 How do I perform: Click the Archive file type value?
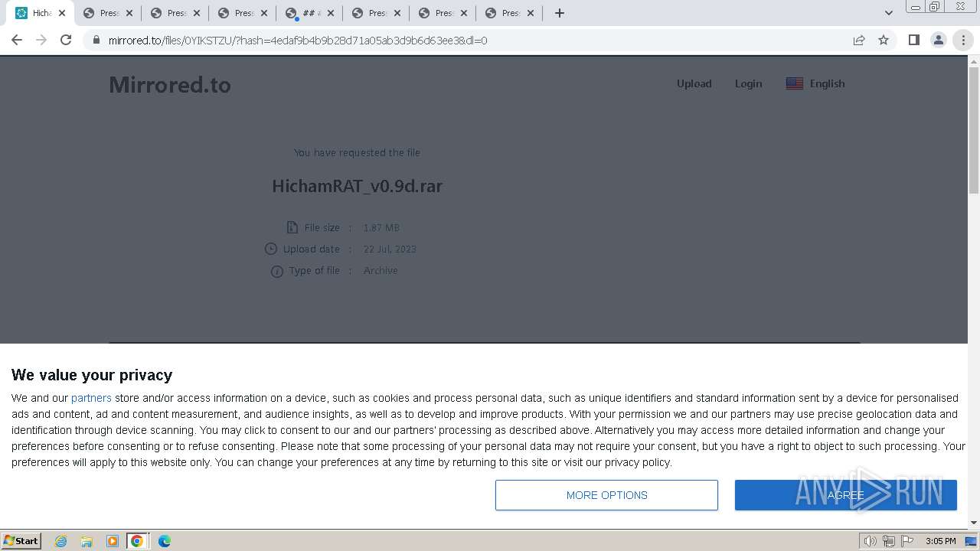click(381, 270)
